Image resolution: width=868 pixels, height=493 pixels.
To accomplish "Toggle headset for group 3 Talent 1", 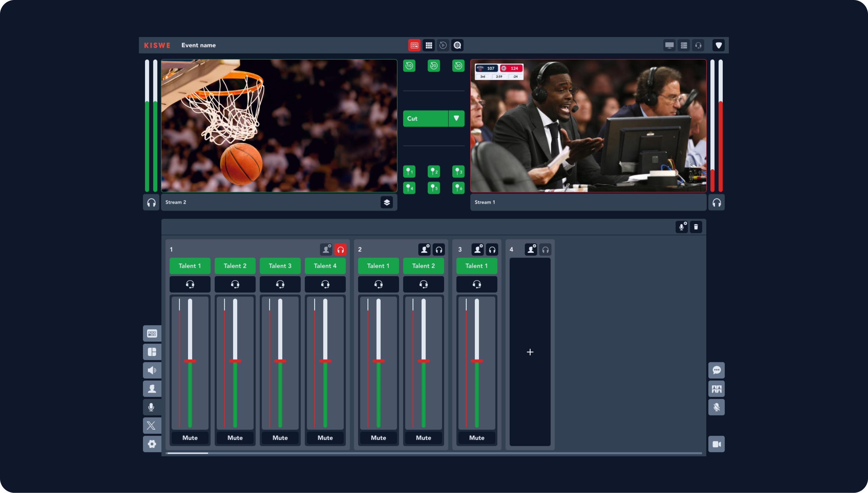I will pyautogui.click(x=477, y=285).
